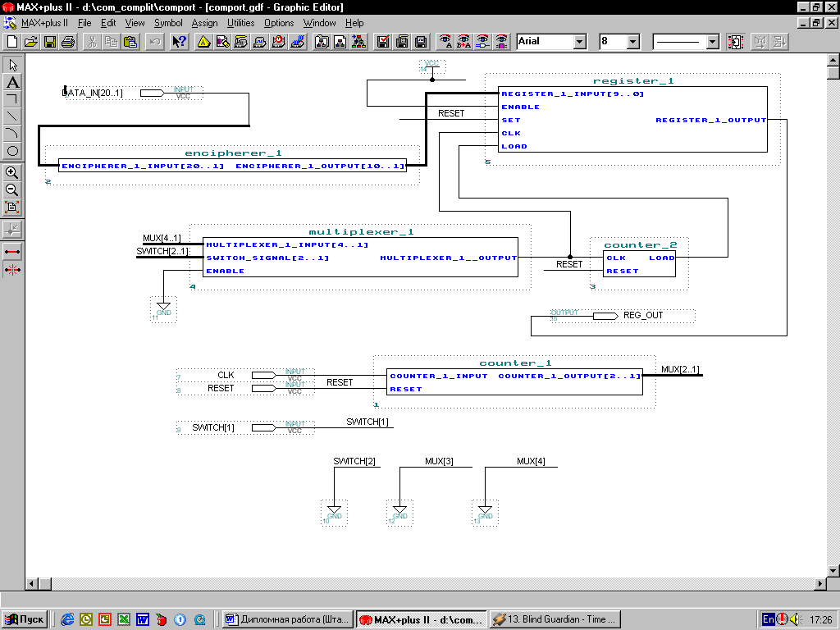
Task: Pick the Arc drawing tool
Action: coord(12,134)
